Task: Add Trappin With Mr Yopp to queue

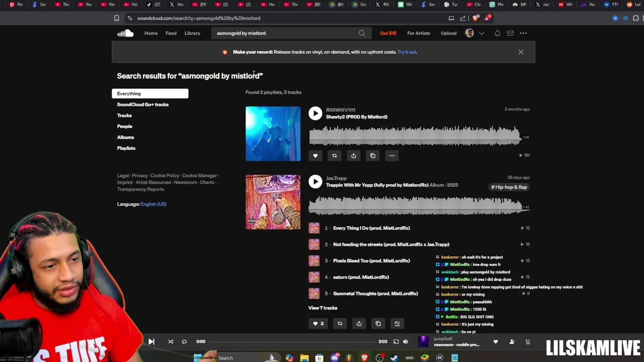Action: point(397,324)
